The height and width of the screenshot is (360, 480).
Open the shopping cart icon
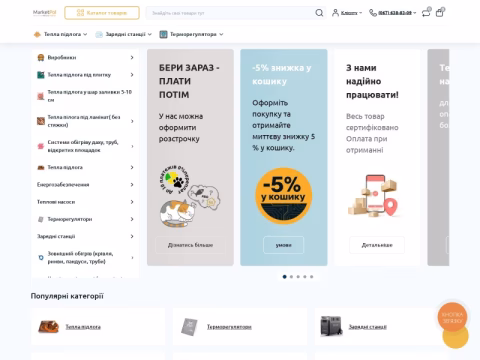(x=440, y=12)
